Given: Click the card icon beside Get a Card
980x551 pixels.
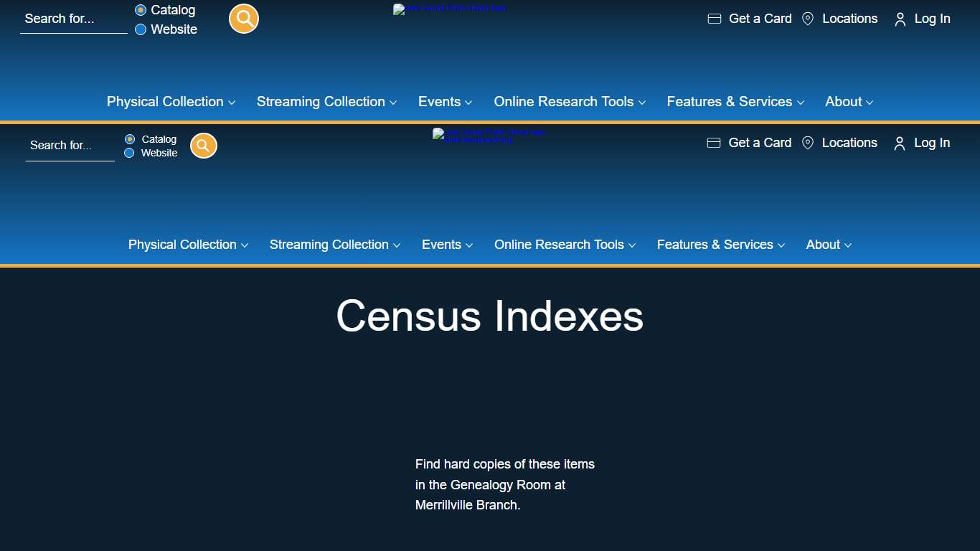Looking at the screenshot, I should [x=714, y=19].
